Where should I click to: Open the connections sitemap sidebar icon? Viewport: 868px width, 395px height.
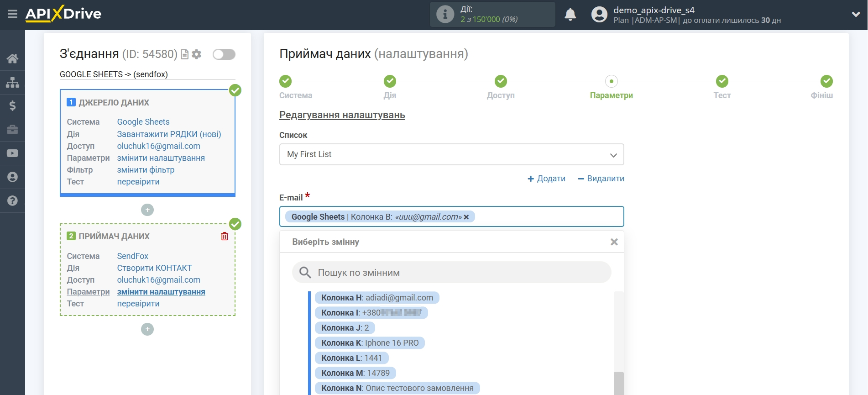pos(12,82)
